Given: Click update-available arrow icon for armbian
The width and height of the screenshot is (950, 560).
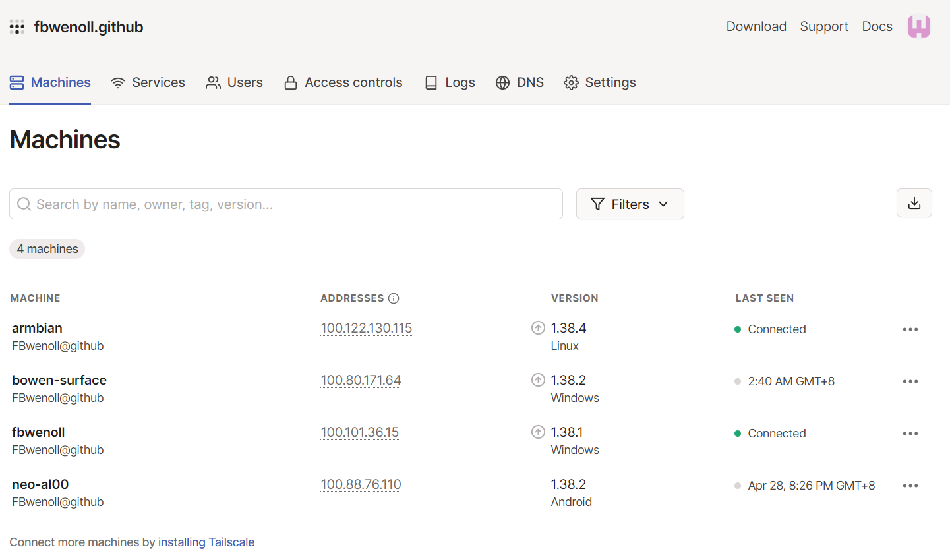Looking at the screenshot, I should click(x=538, y=327).
